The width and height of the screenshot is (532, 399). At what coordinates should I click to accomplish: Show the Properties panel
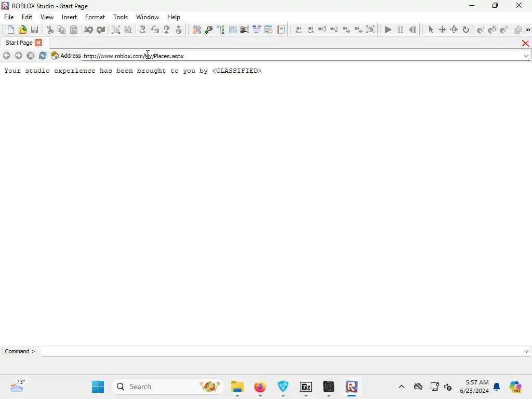pos(233,30)
